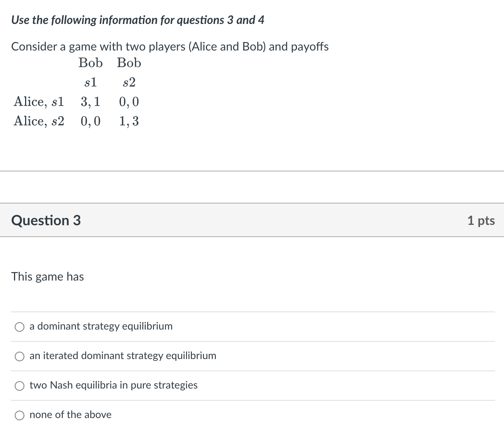This screenshot has width=504, height=435.
Task: Click the payoff cell showing 3, 1
Action: point(90,102)
